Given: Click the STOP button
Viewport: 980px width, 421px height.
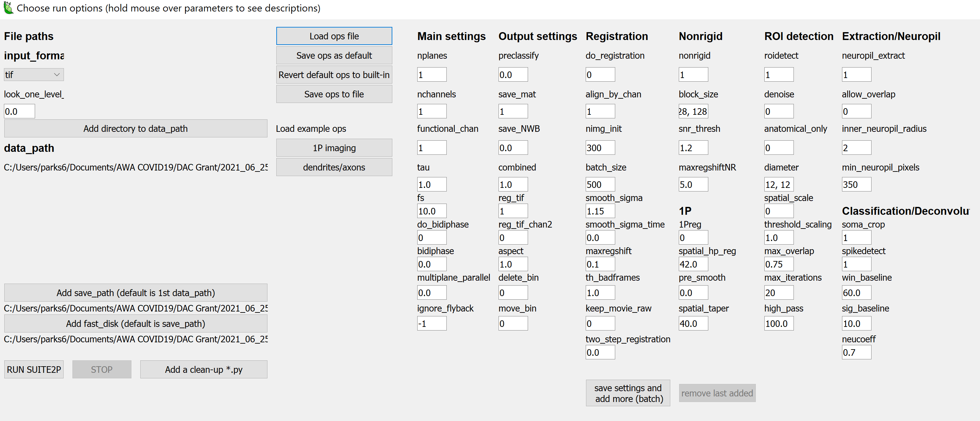Looking at the screenshot, I should 102,369.
